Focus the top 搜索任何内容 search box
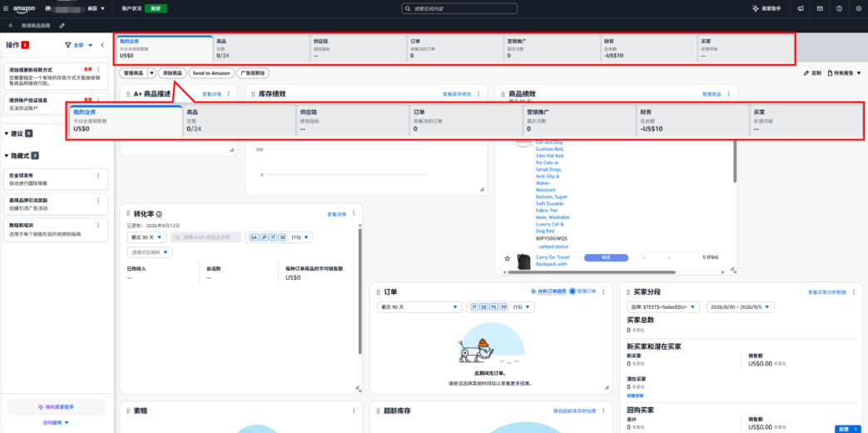Viewport: 868px width, 433px height. click(x=459, y=9)
